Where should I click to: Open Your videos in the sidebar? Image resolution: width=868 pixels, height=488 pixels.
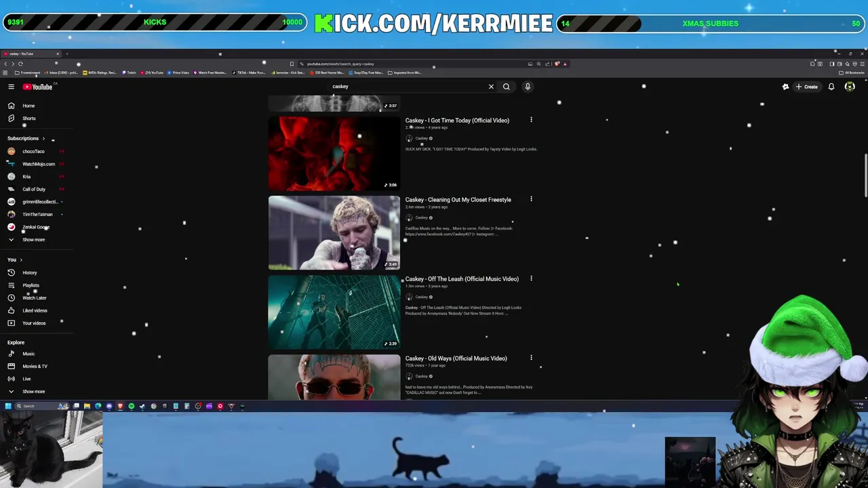36,323
